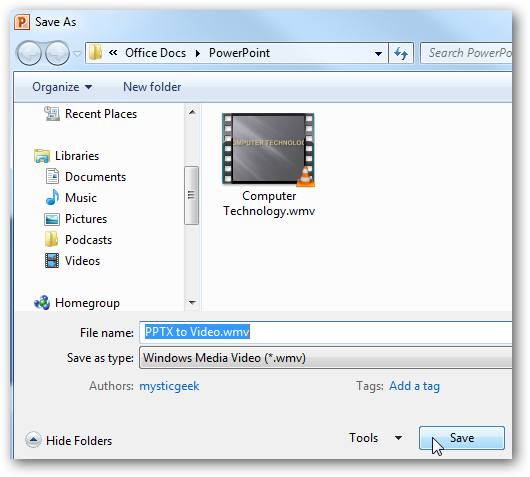Click the navigation pane scrollbar thumb
Viewport: 530px width, 477px height.
tap(191, 195)
